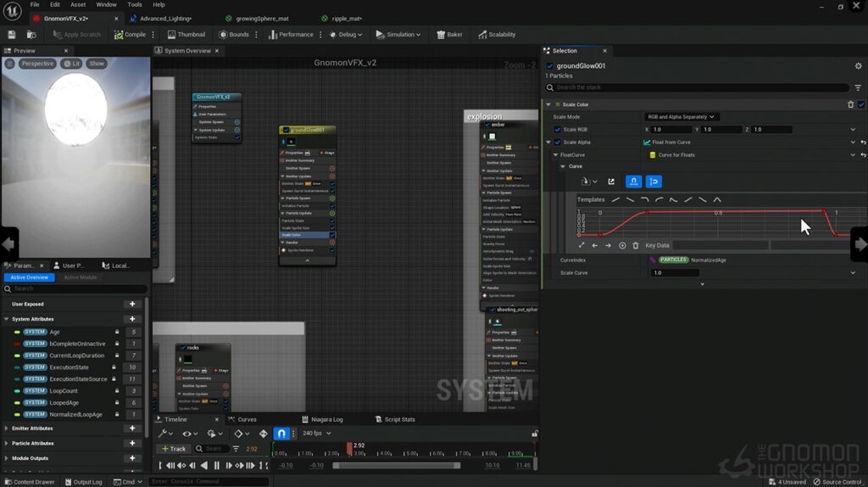This screenshot has height=487, width=868.
Task: Generate a Thumbnail for the asset
Action: [186, 34]
